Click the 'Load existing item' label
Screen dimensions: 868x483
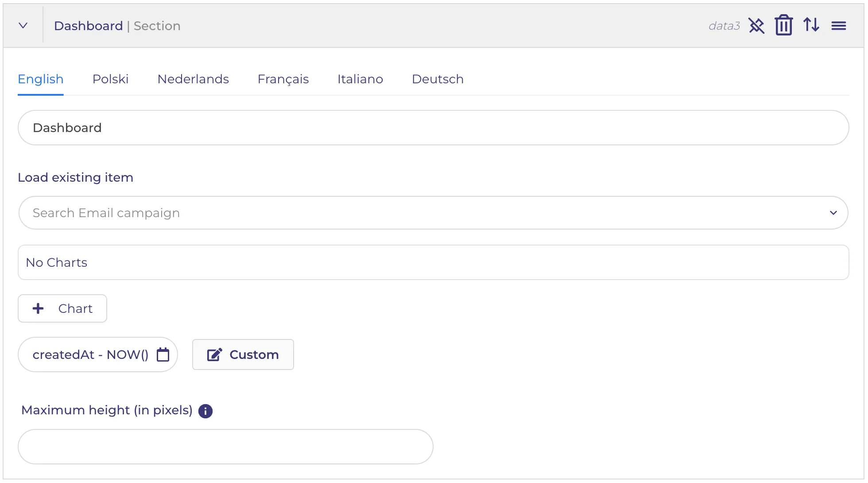[76, 178]
